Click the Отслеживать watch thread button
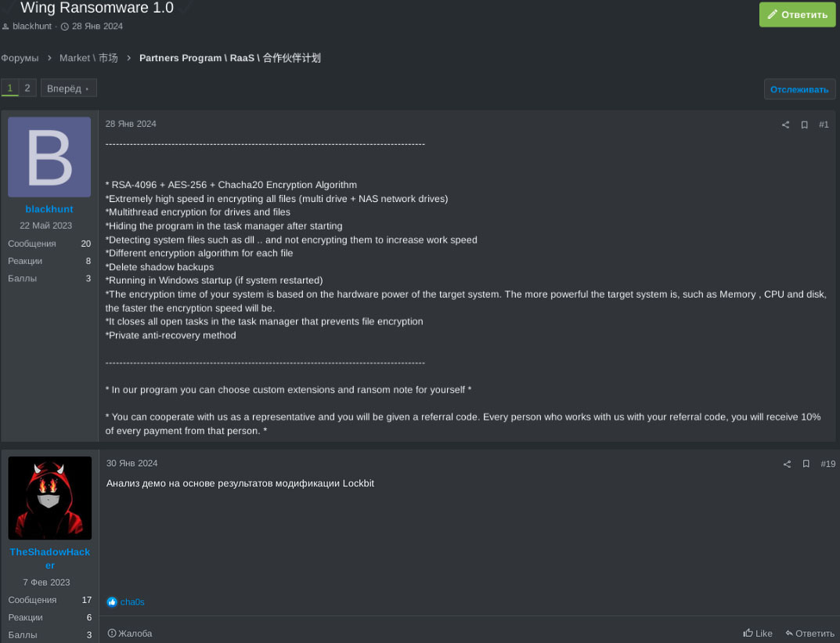Viewport: 840px width, 643px height. click(799, 89)
